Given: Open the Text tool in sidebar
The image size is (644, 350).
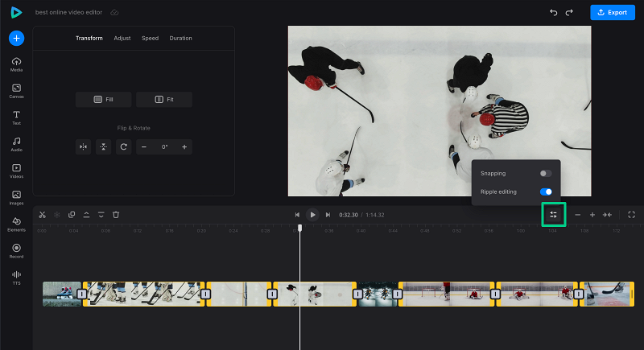Looking at the screenshot, I should click(x=16, y=117).
